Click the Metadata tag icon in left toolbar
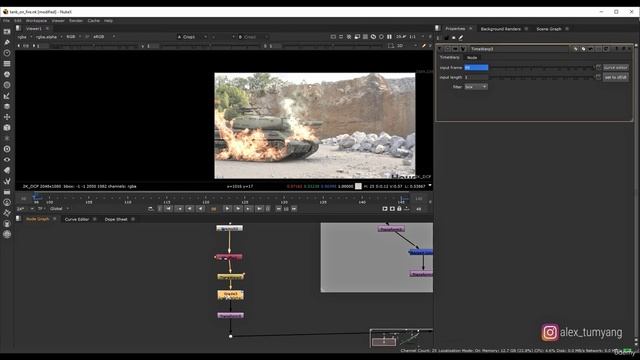640x360 pixels. [x=7, y=170]
